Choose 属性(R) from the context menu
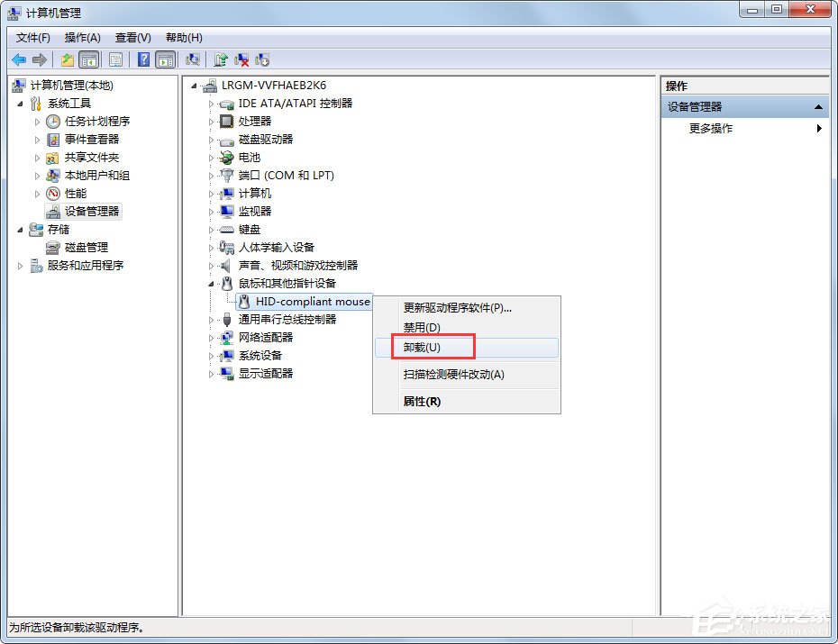838x644 pixels. [x=420, y=401]
